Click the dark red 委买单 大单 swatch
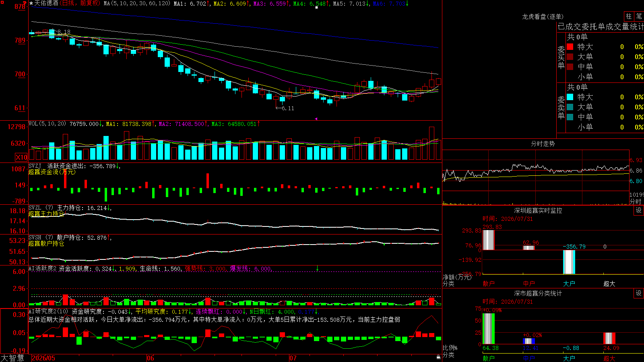This screenshot has width=644, height=362. (x=570, y=57)
